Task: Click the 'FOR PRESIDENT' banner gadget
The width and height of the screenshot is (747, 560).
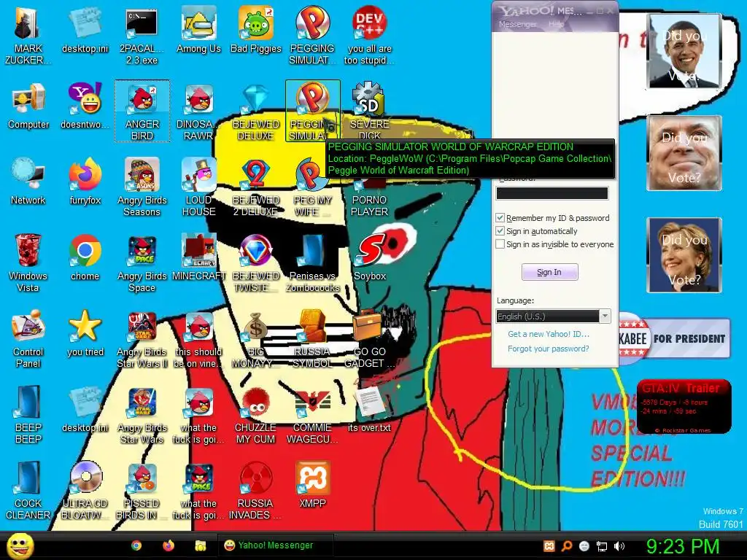Action: pyautogui.click(x=675, y=338)
